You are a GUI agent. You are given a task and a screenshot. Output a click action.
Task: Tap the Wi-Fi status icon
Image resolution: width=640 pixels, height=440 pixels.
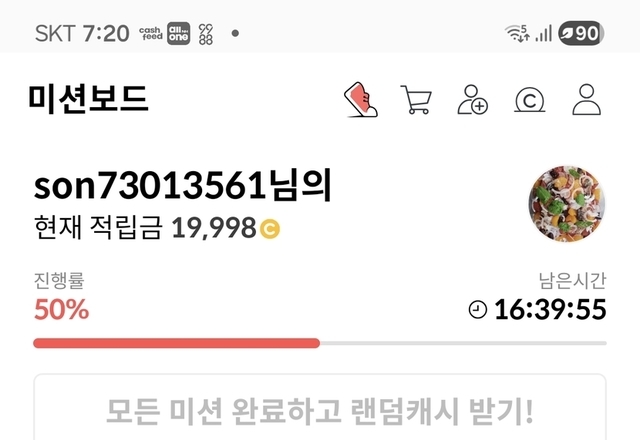(x=517, y=33)
